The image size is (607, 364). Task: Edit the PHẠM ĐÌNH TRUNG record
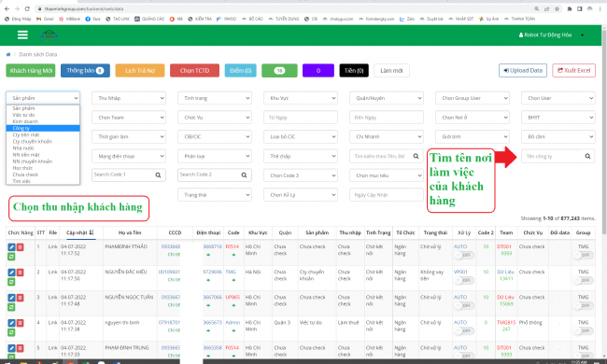11,348
